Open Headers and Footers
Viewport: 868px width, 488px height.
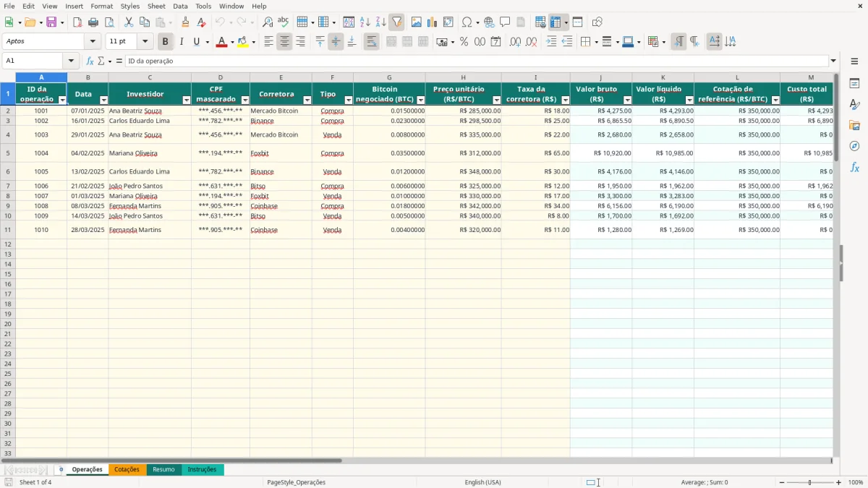pyautogui.click(x=522, y=22)
